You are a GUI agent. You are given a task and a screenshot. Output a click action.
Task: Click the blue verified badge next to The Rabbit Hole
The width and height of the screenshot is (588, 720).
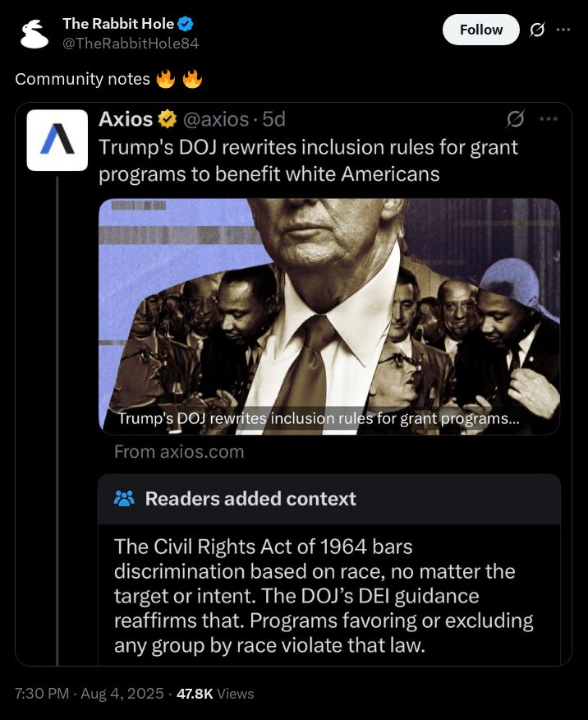[186, 24]
